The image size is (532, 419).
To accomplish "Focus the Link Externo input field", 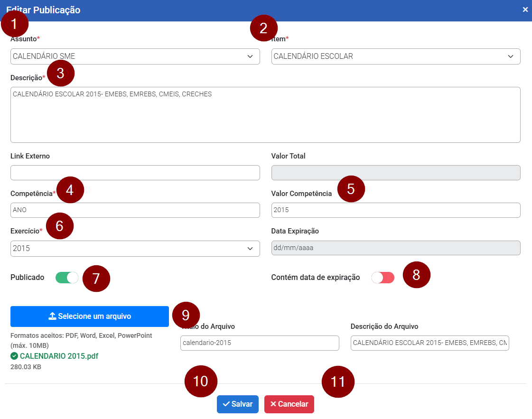I will (135, 173).
